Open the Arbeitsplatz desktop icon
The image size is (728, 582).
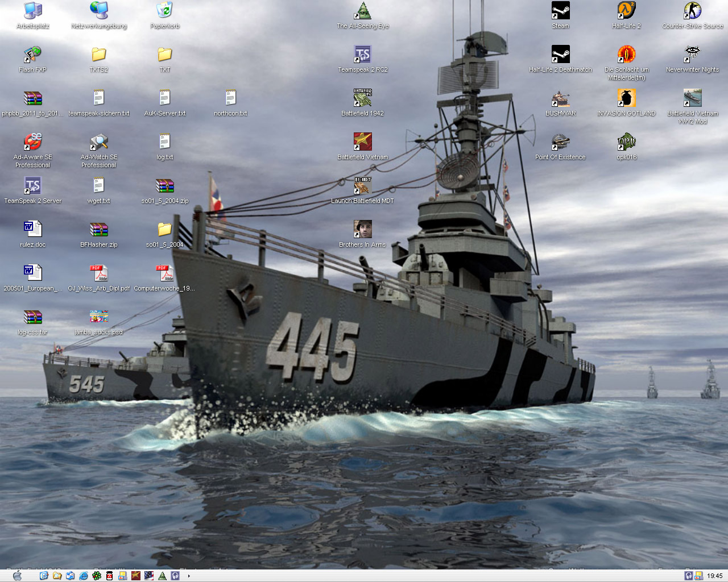[33, 15]
